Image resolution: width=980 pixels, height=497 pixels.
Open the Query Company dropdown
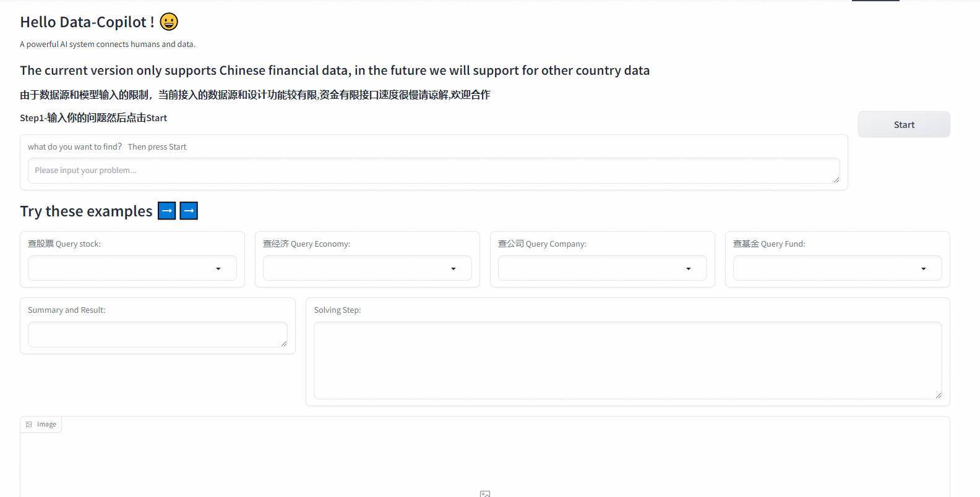pos(603,268)
